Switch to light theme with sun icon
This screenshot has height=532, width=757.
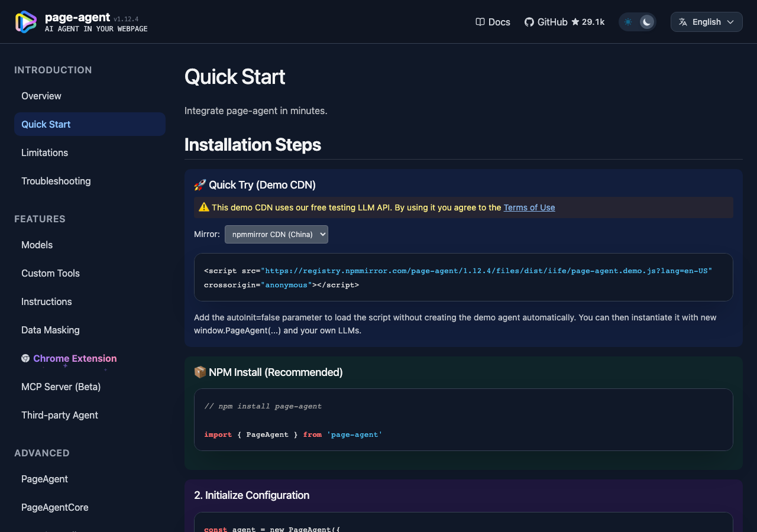tap(628, 22)
